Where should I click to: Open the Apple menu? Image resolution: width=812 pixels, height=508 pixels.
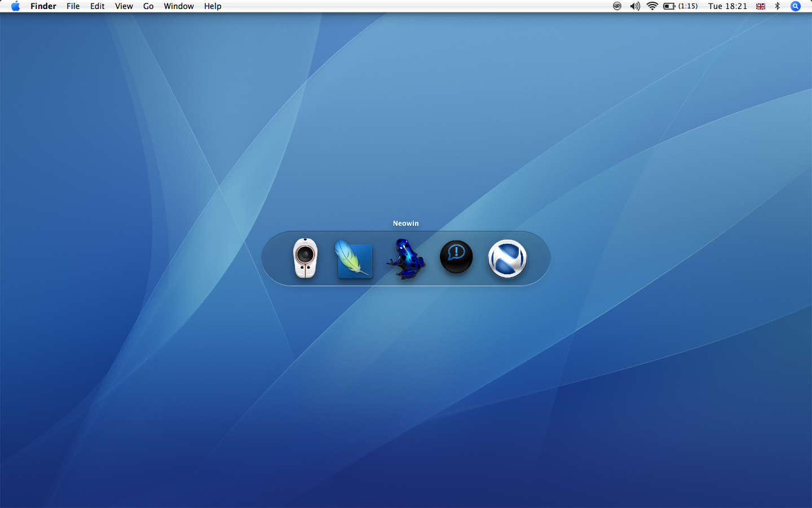pos(15,6)
